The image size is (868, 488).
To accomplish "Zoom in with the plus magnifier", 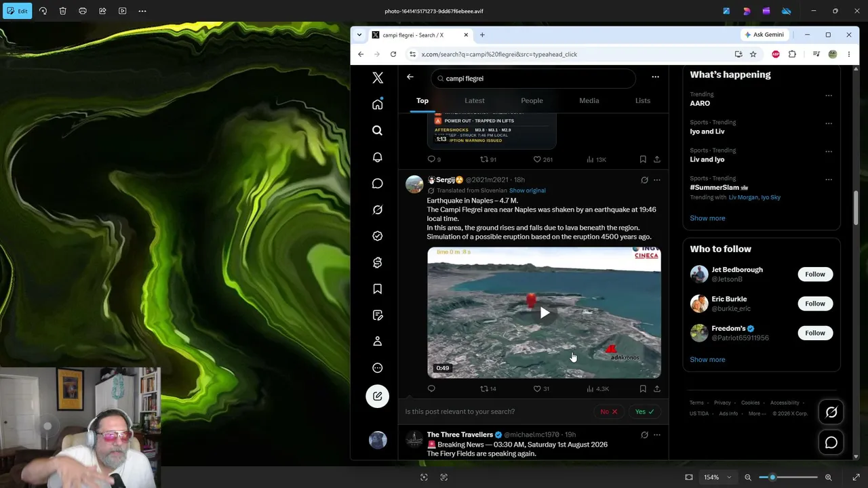I will (x=828, y=477).
